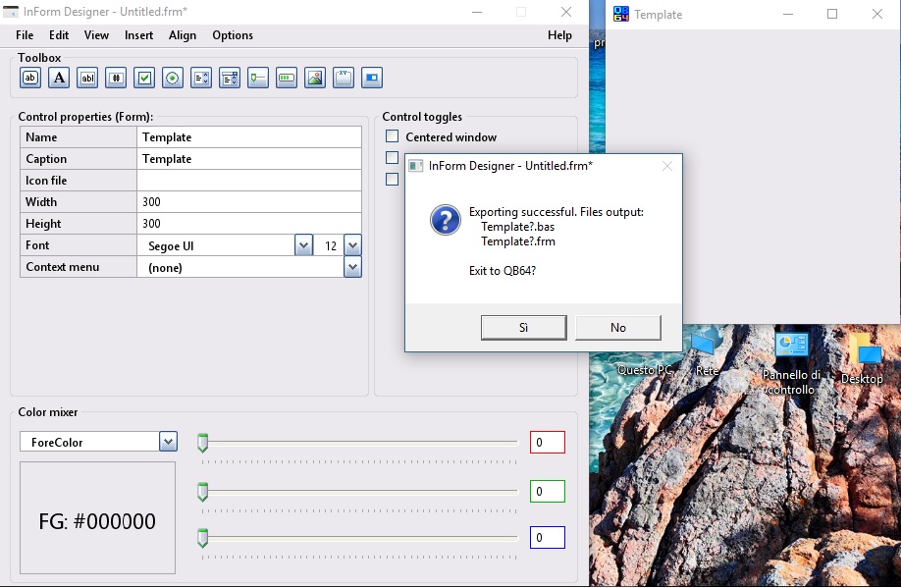Click the blue value input box
This screenshot has height=588, width=901.
click(x=548, y=537)
